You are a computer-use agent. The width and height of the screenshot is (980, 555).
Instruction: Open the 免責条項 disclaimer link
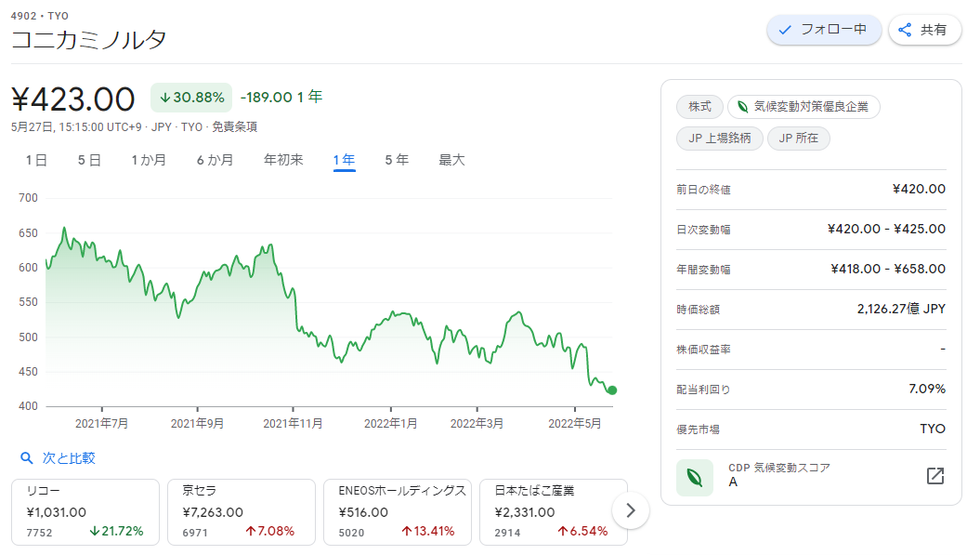234,127
